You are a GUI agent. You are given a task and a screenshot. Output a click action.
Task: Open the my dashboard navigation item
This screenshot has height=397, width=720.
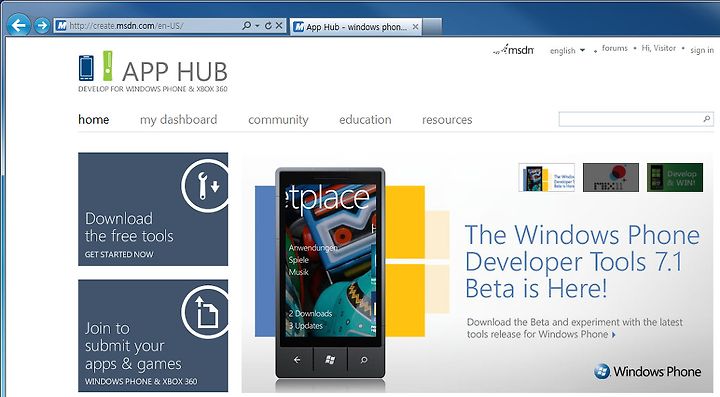point(179,120)
